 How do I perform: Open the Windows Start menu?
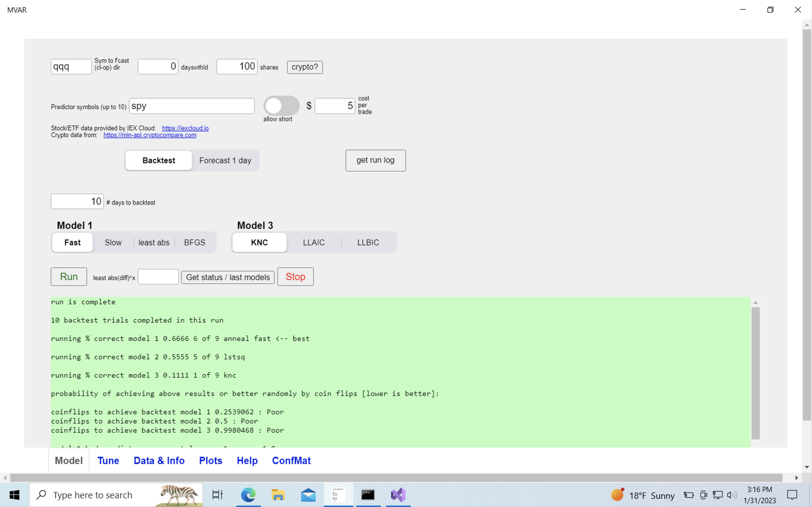pyautogui.click(x=14, y=495)
